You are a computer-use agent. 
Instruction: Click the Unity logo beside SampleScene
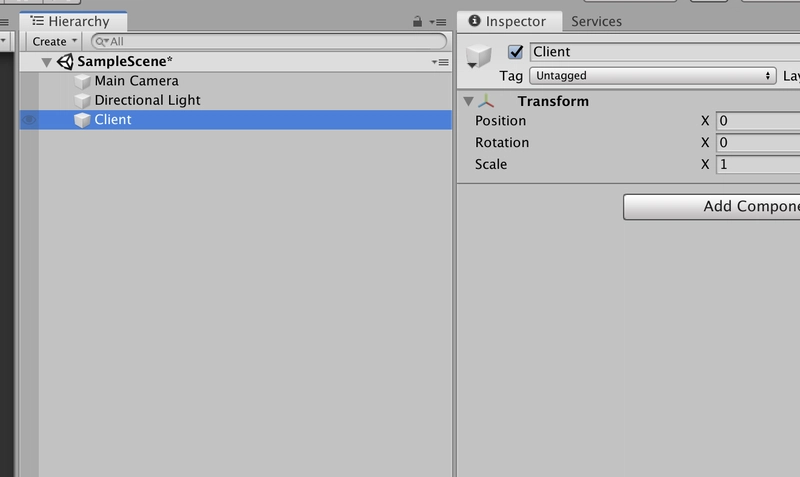coord(65,62)
